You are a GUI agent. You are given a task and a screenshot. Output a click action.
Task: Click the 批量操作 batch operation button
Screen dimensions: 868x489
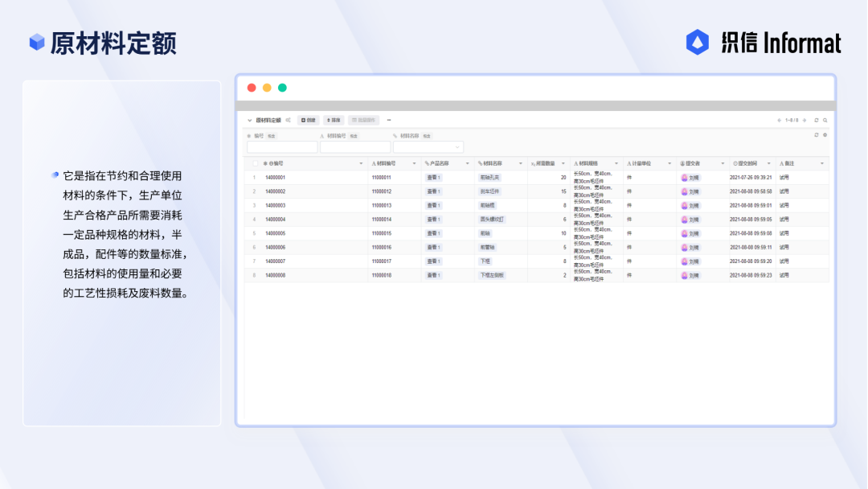point(364,120)
